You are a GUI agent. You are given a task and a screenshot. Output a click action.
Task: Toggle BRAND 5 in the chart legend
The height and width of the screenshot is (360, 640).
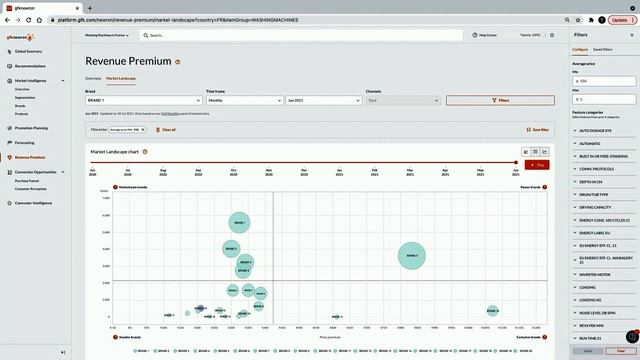point(221,351)
